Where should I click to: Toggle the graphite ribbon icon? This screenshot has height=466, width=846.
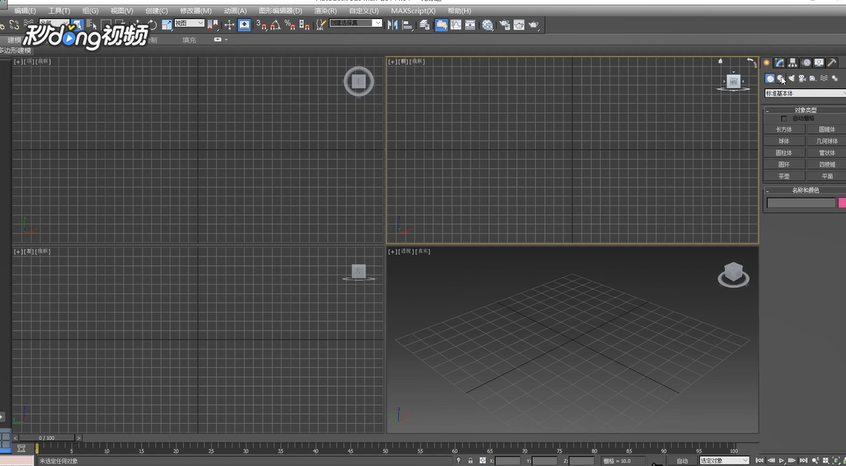tap(441, 25)
